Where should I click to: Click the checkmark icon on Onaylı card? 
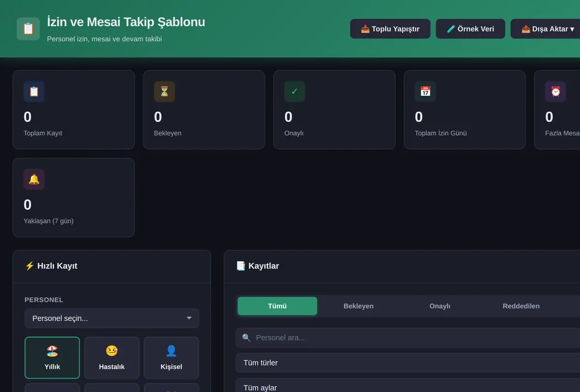tap(294, 91)
